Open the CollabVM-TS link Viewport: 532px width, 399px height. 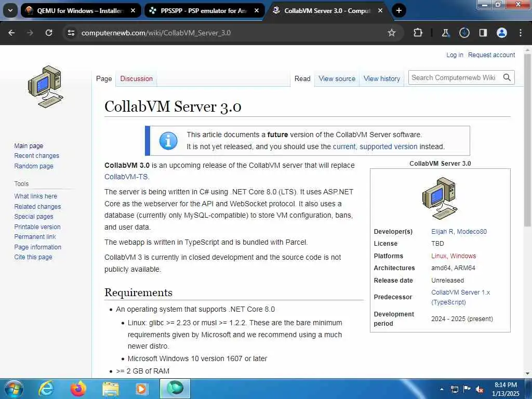(127, 177)
